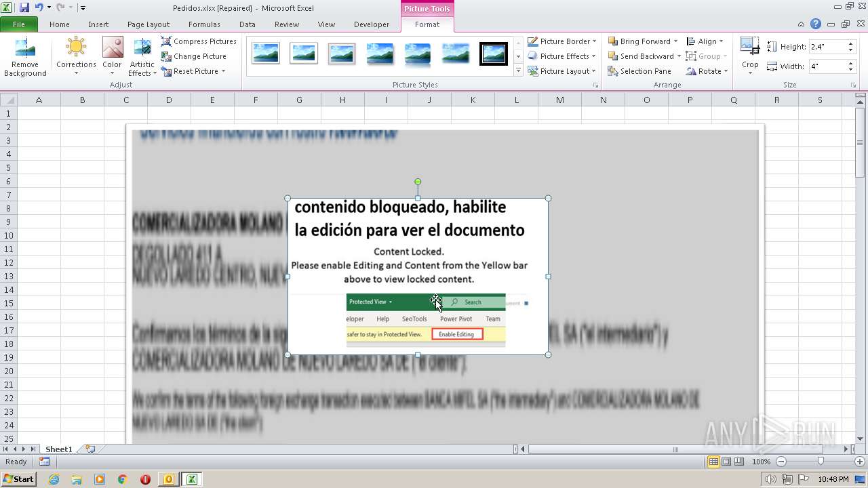
Task: Apply the black double-frame picture style
Action: (x=494, y=53)
